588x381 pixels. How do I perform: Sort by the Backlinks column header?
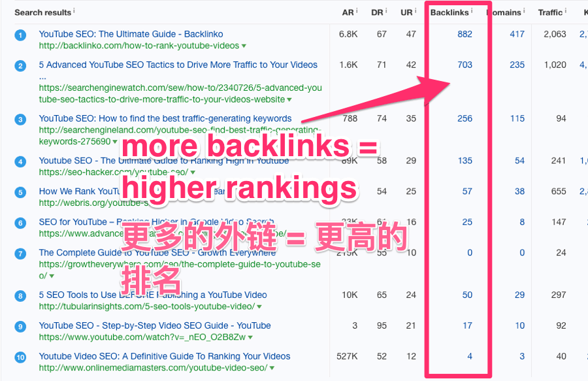point(449,12)
